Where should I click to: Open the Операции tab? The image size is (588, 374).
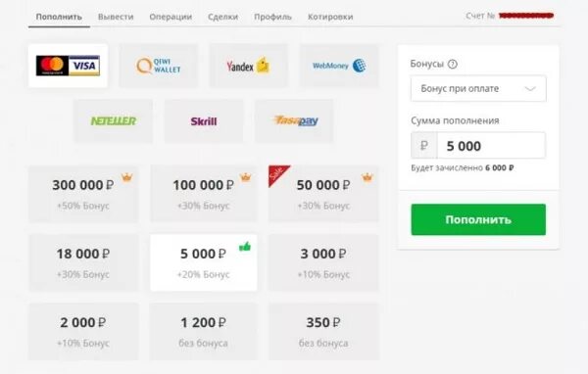tap(171, 17)
